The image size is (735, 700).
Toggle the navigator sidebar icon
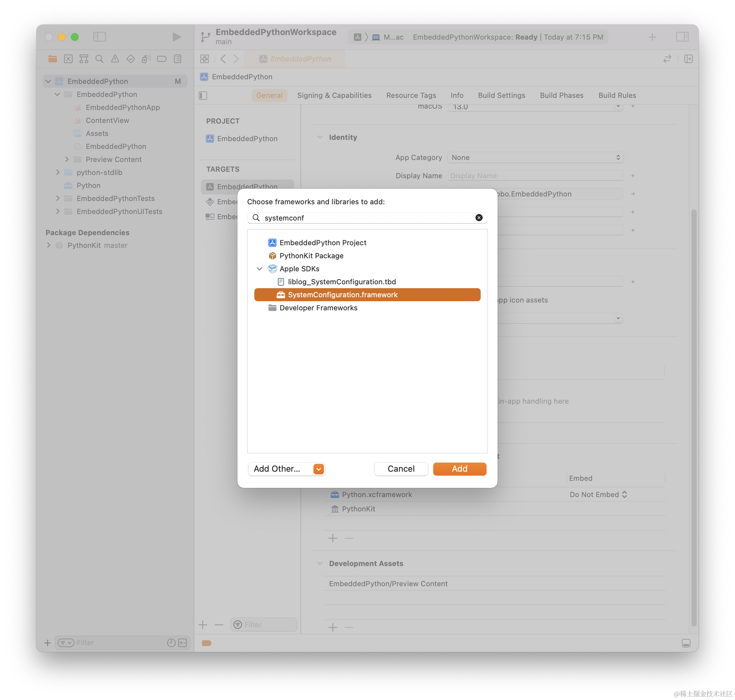pyautogui.click(x=99, y=36)
